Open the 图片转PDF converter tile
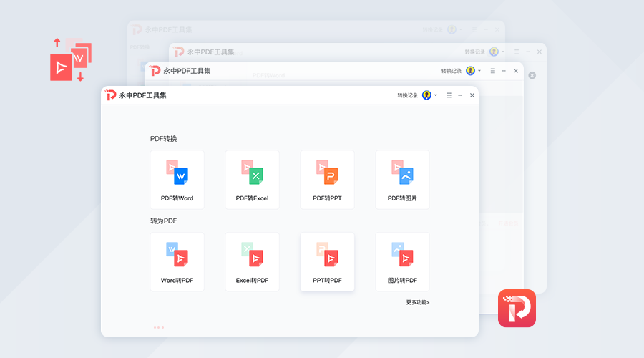 [x=402, y=262]
